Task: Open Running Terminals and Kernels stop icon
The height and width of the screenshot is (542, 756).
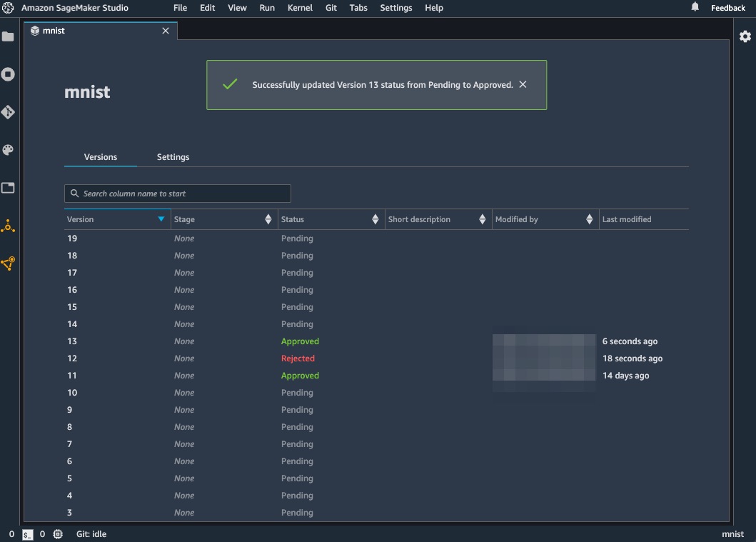Action: 8,74
